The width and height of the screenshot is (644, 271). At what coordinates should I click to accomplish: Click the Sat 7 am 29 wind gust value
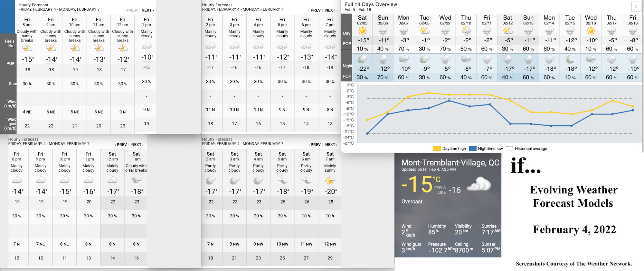pyautogui.click(x=330, y=258)
